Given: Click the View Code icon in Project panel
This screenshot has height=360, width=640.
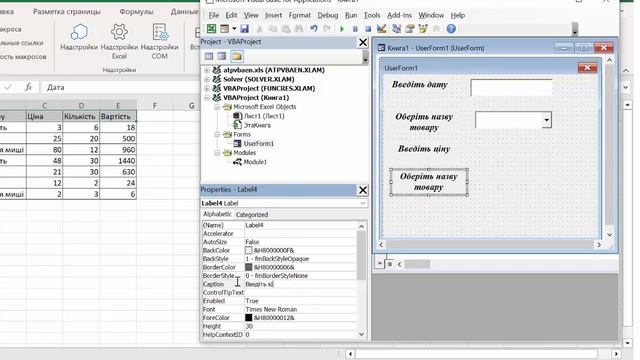Looking at the screenshot, I should [209, 56].
